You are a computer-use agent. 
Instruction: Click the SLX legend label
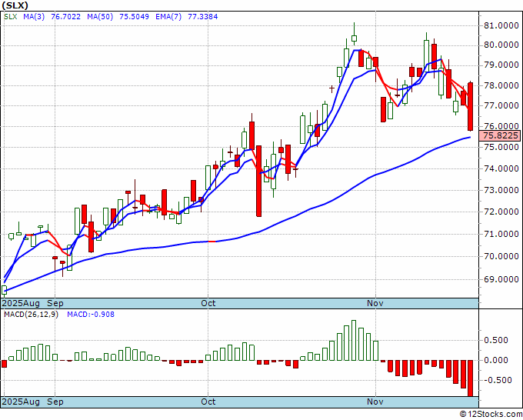click(11, 16)
